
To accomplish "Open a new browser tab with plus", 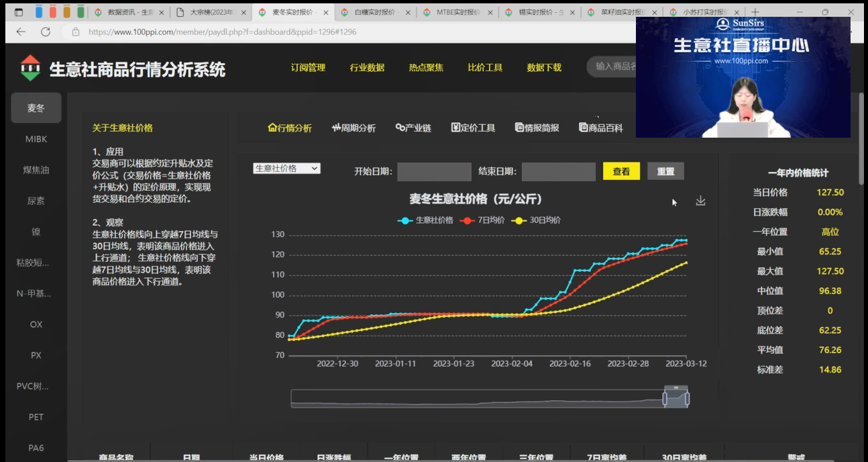I will tap(755, 12).
